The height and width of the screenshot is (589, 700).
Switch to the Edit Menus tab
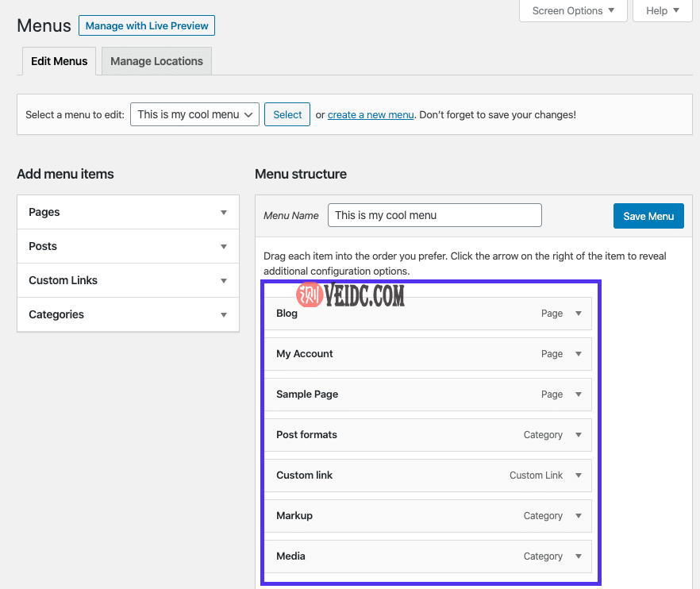pos(59,61)
